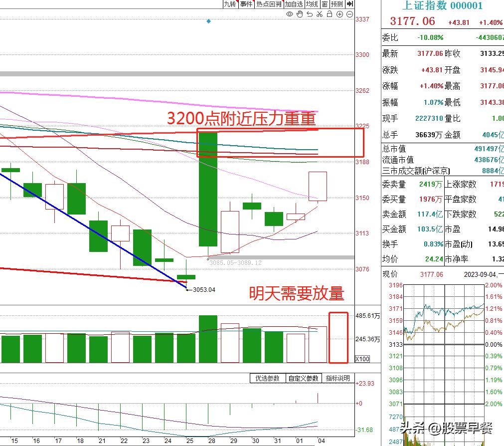Click the 优选参数 button
The height and width of the screenshot is (446, 504).
tap(267, 378)
